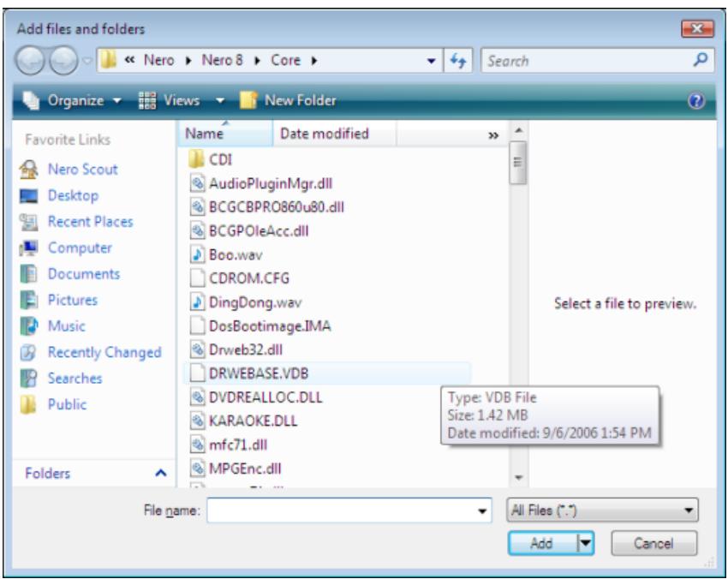Expand arrow after Nero in breadcrumb
This screenshot has width=728, height=579.
coord(188,61)
